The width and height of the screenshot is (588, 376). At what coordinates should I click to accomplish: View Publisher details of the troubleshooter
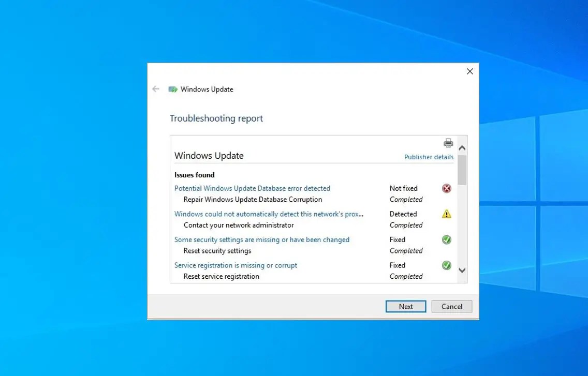click(x=429, y=157)
